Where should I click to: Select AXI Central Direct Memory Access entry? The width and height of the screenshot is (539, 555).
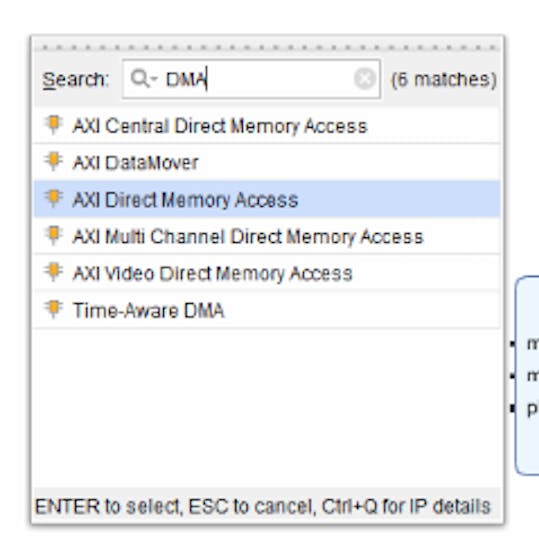click(267, 126)
